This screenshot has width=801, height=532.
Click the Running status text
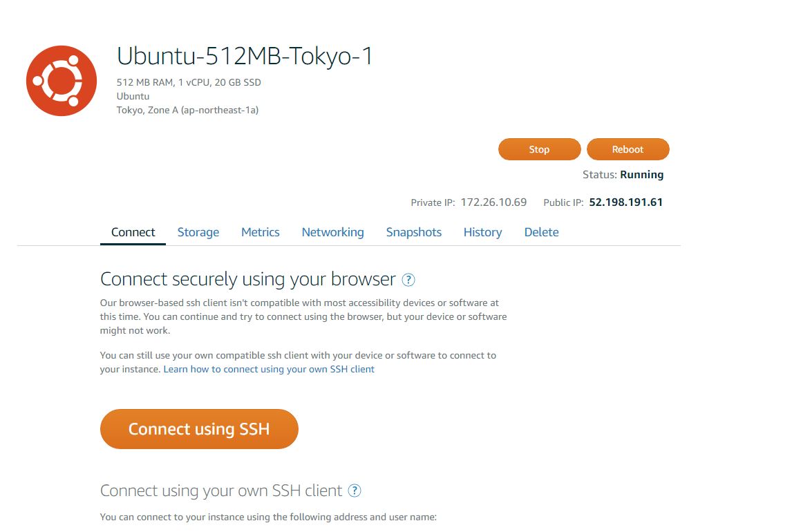[x=641, y=175]
